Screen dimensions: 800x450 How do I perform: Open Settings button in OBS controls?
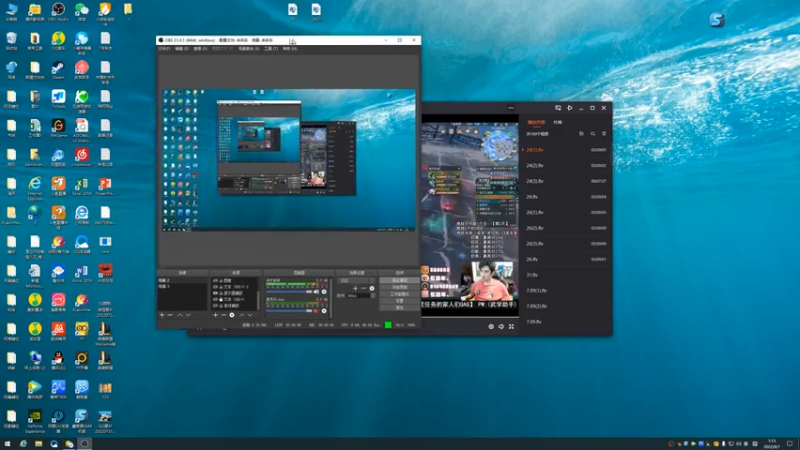pos(400,301)
